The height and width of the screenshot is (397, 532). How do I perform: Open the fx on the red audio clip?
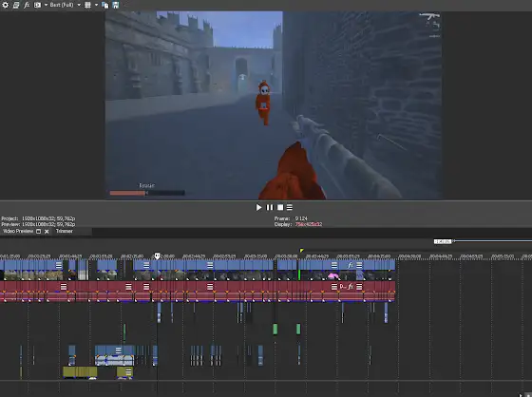pyautogui.click(x=351, y=287)
